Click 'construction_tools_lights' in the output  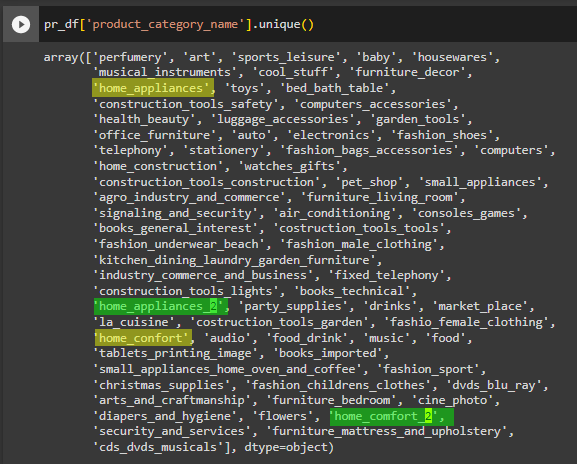pos(185,291)
